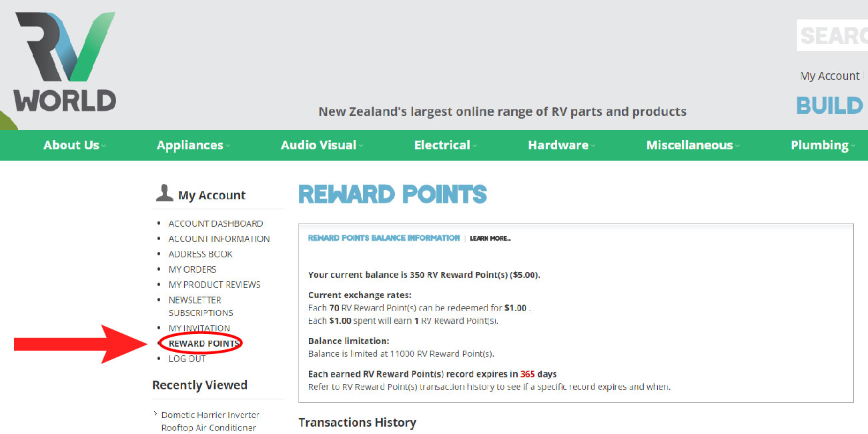Go to Account Dashboard
868x434 pixels.
[x=215, y=223]
